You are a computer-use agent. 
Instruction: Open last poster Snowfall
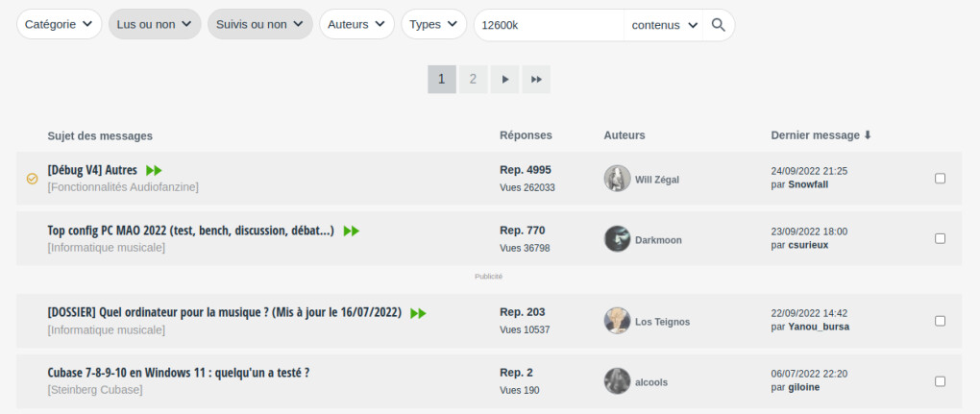[x=808, y=184]
